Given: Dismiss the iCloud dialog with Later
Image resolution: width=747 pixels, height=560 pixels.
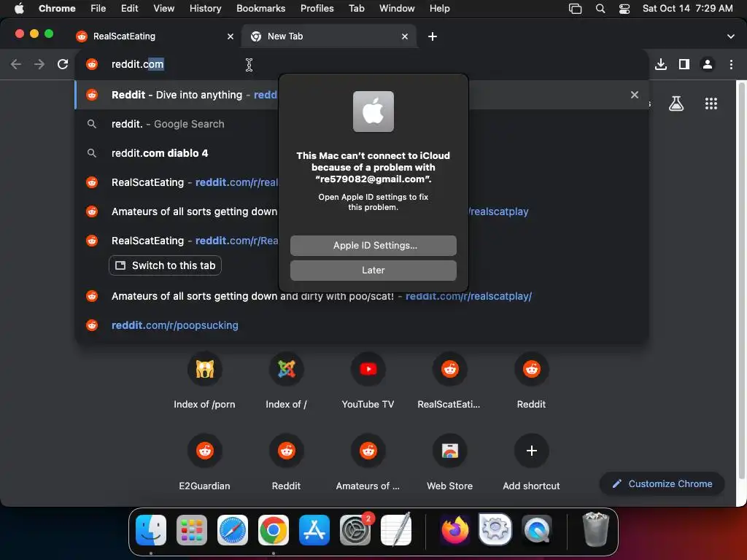Looking at the screenshot, I should pyautogui.click(x=373, y=270).
